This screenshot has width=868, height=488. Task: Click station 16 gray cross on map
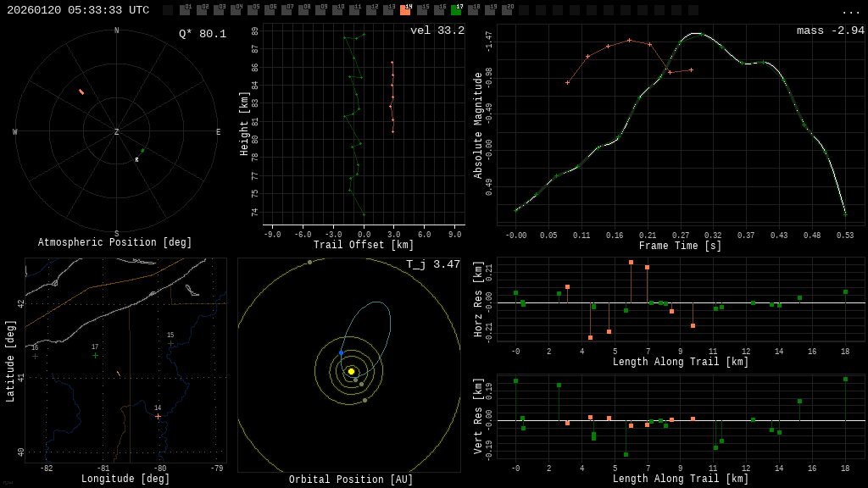tap(36, 357)
